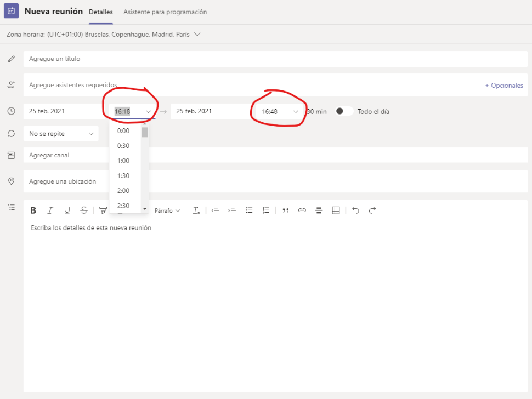Toggle bold formatting
This screenshot has width=532, height=399.
pos(33,210)
